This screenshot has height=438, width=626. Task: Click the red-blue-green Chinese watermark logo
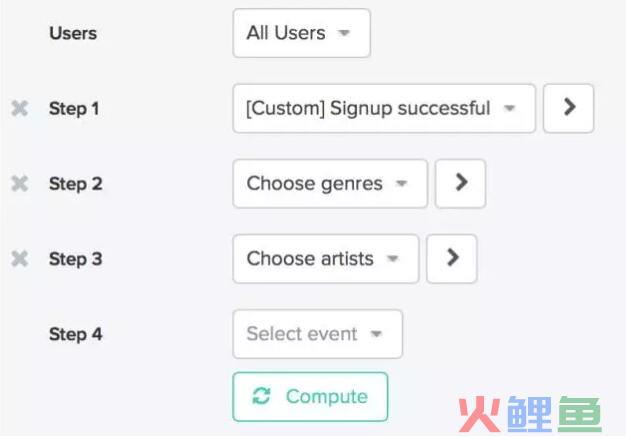pos(530,414)
